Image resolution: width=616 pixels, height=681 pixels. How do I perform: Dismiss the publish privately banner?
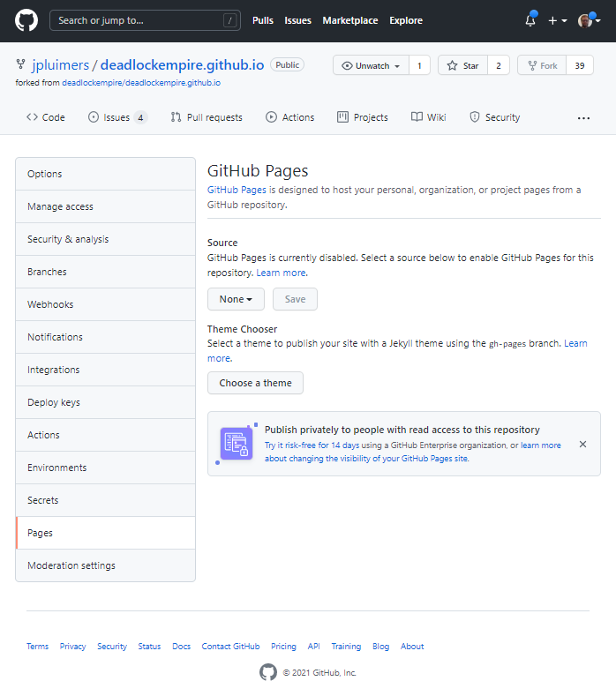coord(582,445)
